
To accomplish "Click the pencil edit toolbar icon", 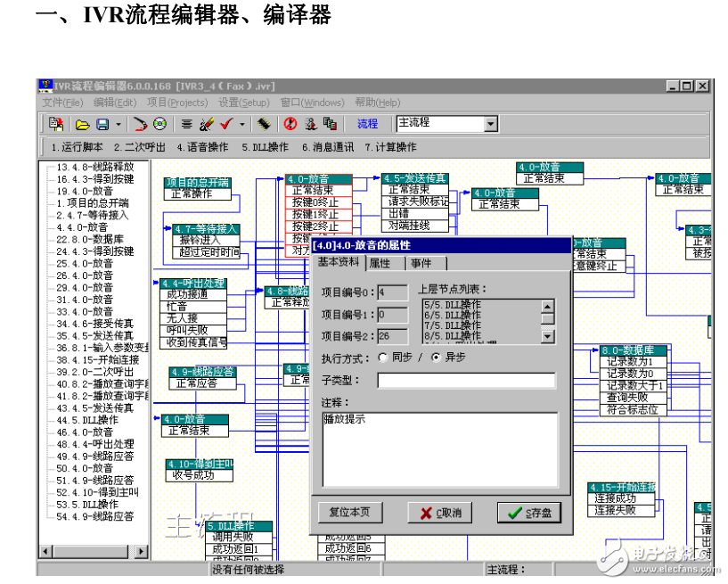I will (x=206, y=124).
